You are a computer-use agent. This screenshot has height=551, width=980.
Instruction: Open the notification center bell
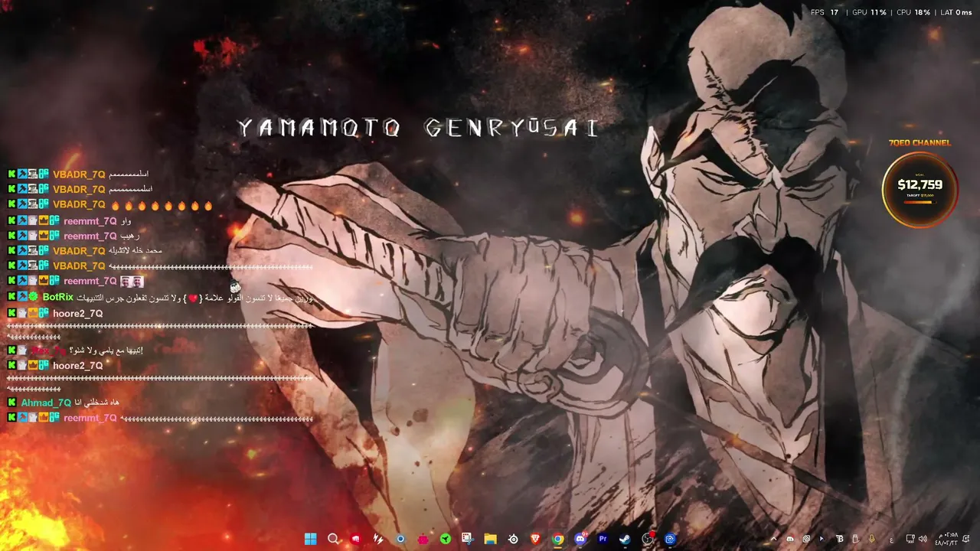(x=966, y=539)
